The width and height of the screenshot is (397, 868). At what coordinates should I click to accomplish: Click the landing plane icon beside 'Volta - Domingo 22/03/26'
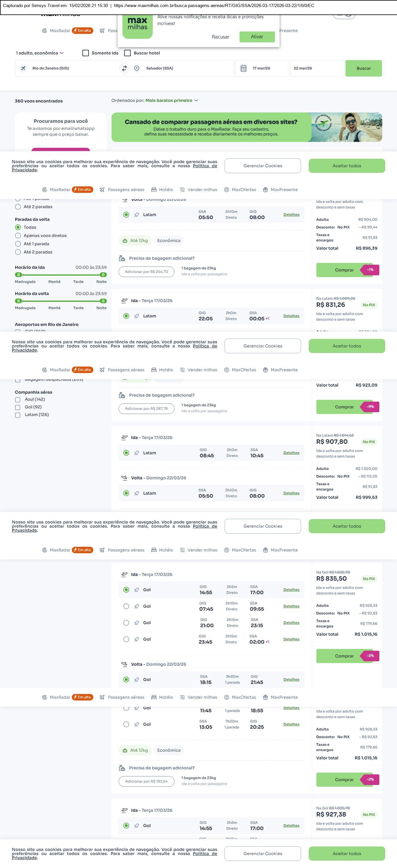[124, 478]
